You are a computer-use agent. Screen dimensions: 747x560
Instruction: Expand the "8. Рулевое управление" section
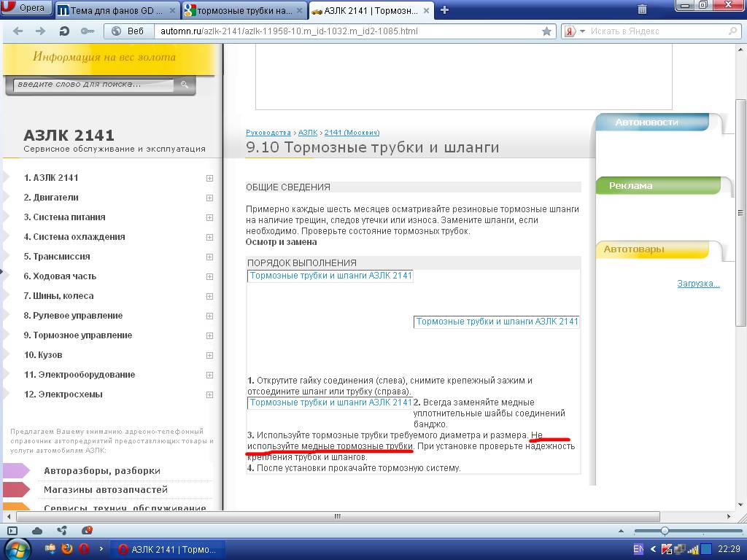209,316
